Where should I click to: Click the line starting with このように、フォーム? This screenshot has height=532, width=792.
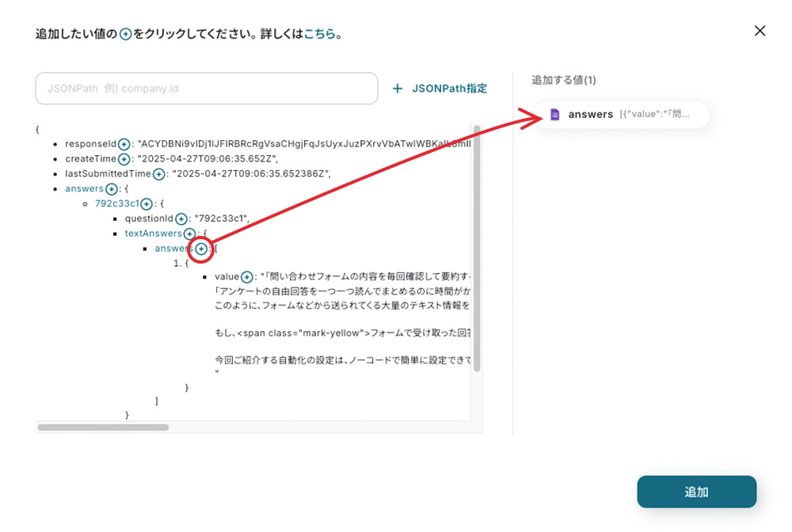342,306
